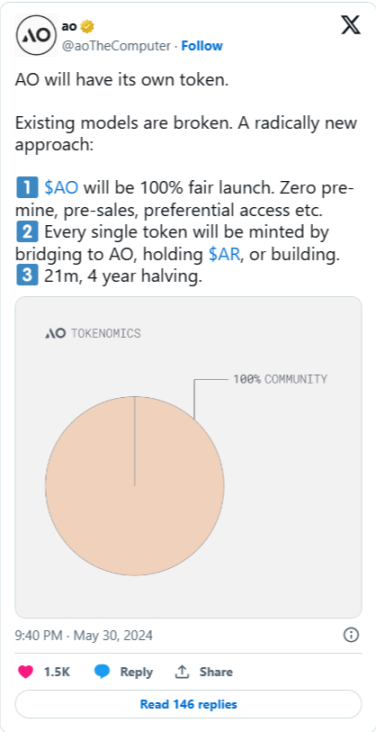
Task: Click the share arrow icon
Action: (181, 672)
